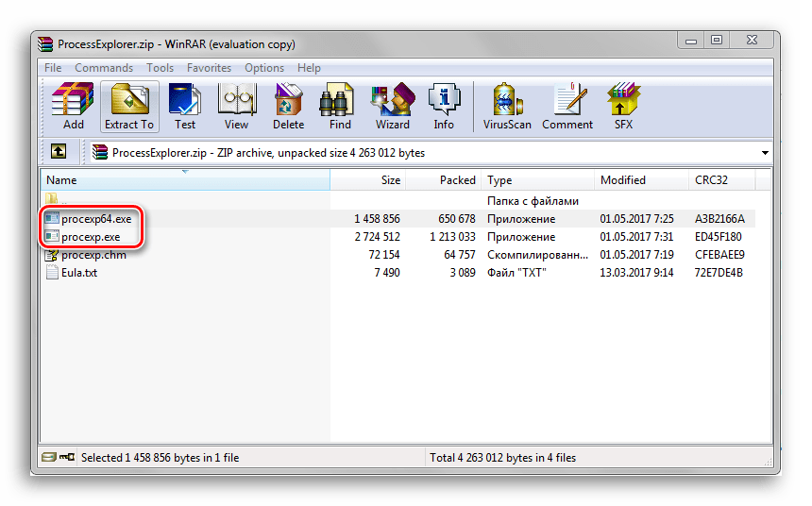The height and width of the screenshot is (506, 812).
Task: Select the Eula.txt file name
Action: coord(79,273)
